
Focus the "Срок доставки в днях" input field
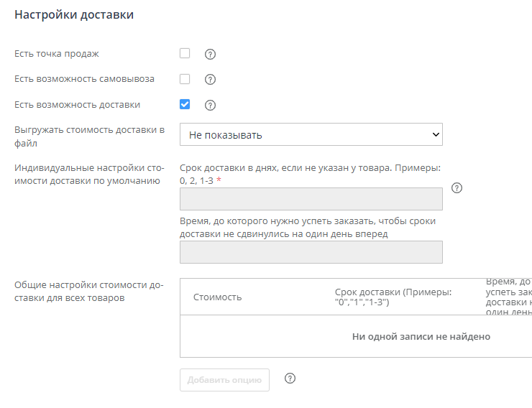click(311, 199)
